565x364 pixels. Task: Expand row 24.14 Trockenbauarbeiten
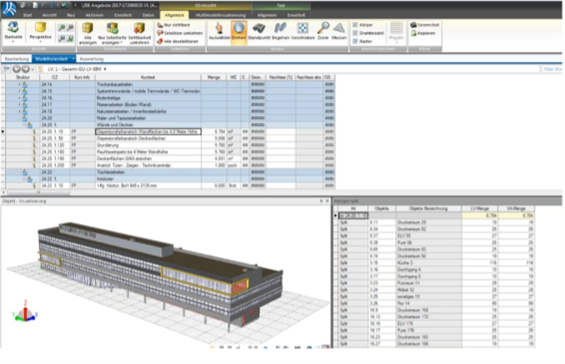pos(19,84)
